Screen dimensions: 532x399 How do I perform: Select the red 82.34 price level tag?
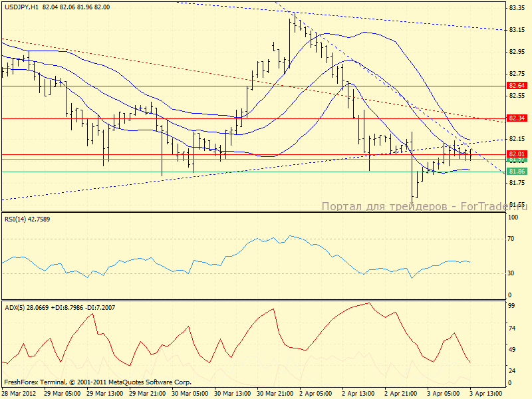pos(516,118)
